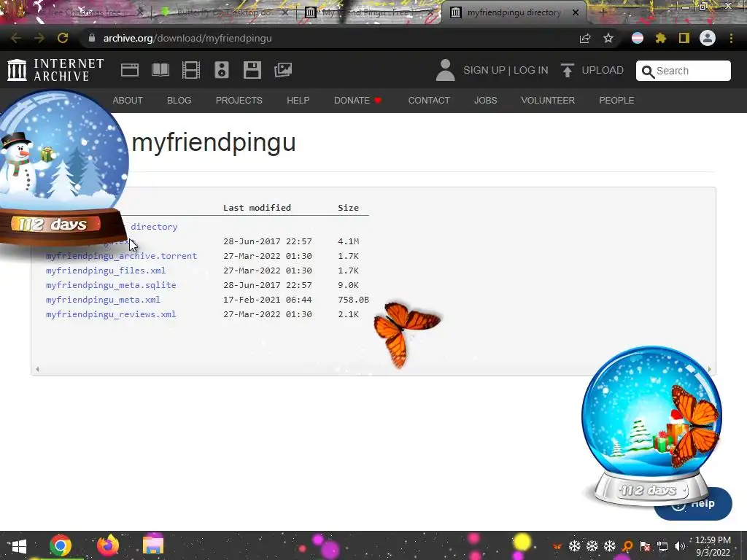This screenshot has width=747, height=560.
Task: Click the Internet Archive Search field
Action: pos(683,71)
